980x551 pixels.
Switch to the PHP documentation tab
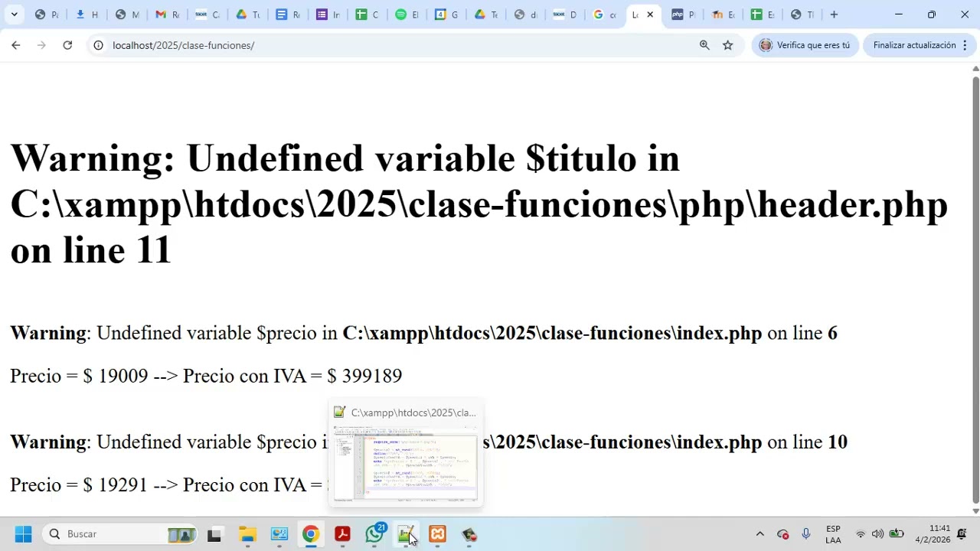[683, 15]
